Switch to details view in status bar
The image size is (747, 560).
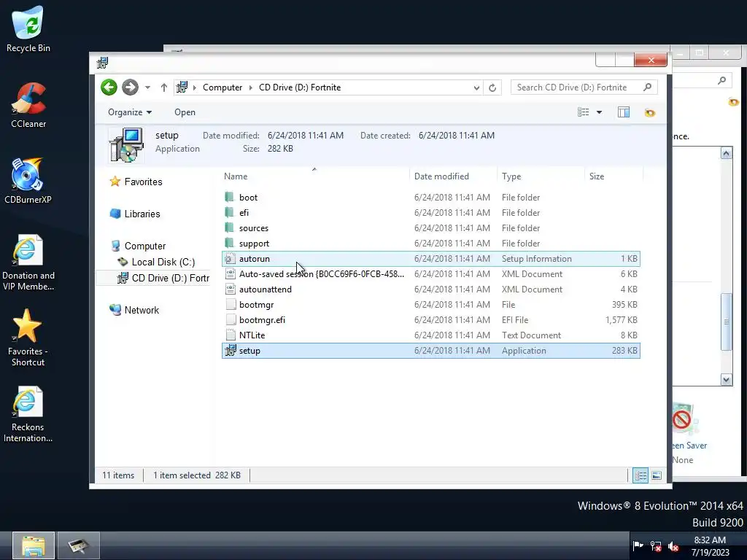(640, 475)
